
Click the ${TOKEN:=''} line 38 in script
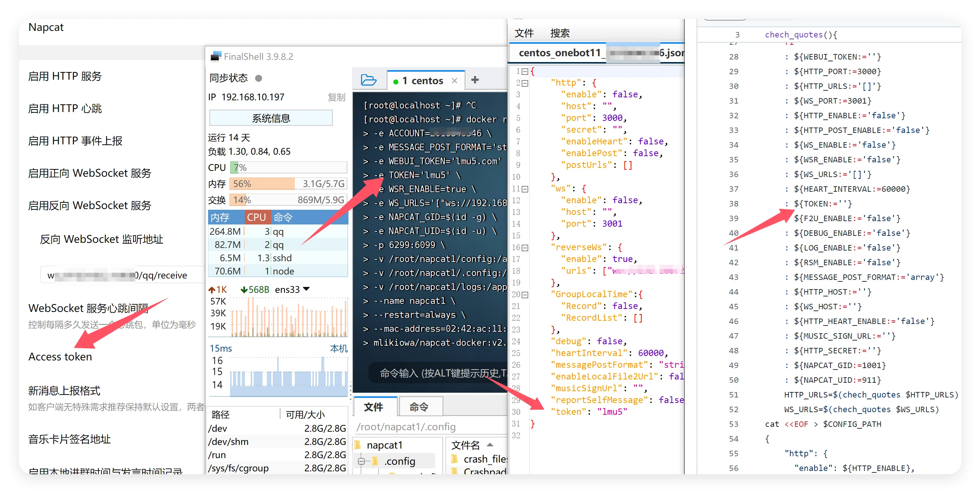pyautogui.click(x=823, y=204)
